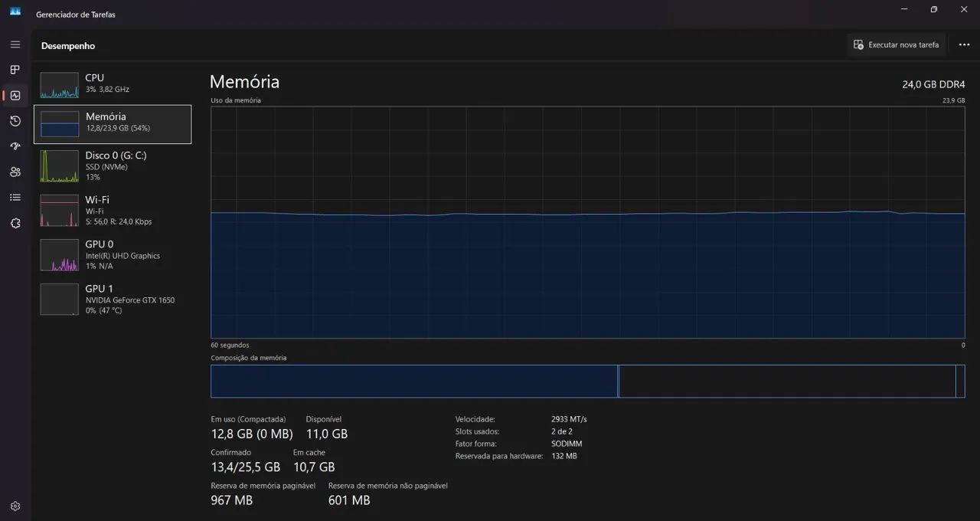Go to the Processes page icon
Viewport: 980px width, 521px height.
[15, 70]
